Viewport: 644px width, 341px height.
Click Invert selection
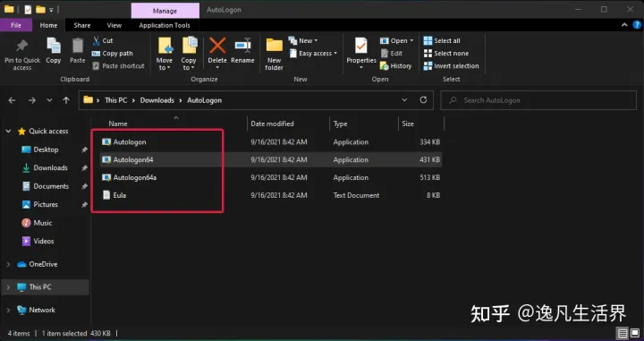[x=451, y=65]
